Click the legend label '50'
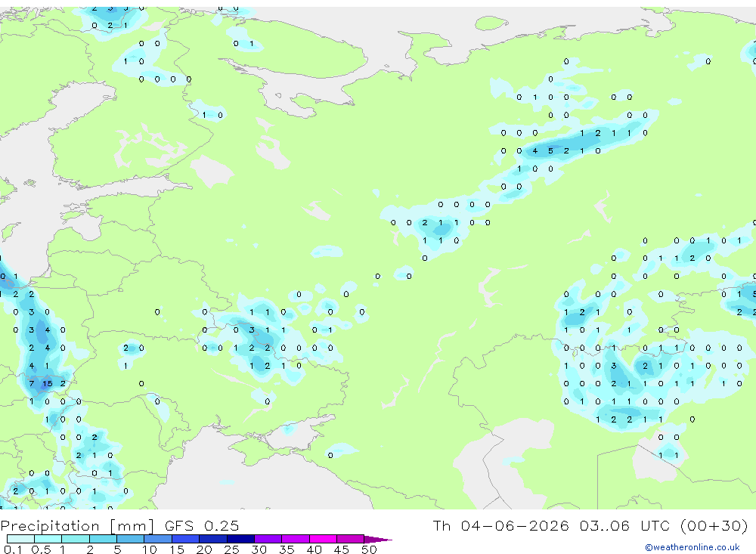The width and height of the screenshot is (756, 554). coord(369,549)
